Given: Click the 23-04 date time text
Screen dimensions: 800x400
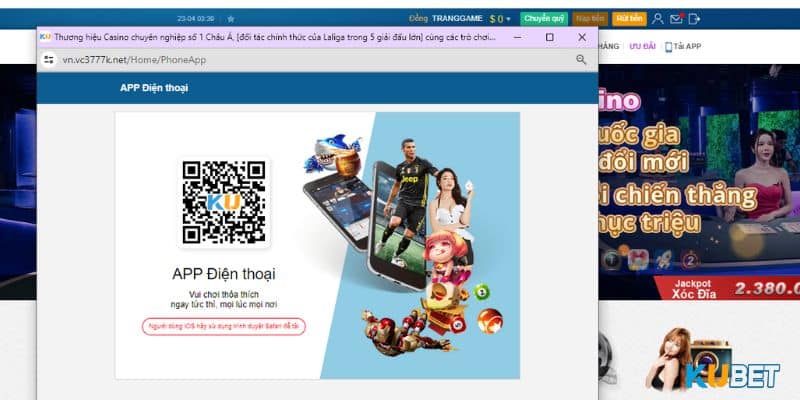Looking at the screenshot, I should pyautogui.click(x=195, y=19).
